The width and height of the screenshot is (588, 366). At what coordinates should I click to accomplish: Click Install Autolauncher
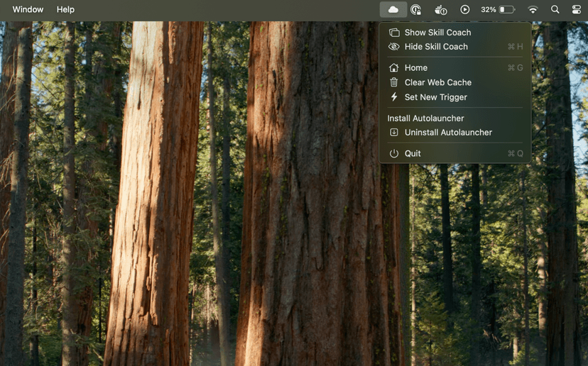tap(455, 118)
